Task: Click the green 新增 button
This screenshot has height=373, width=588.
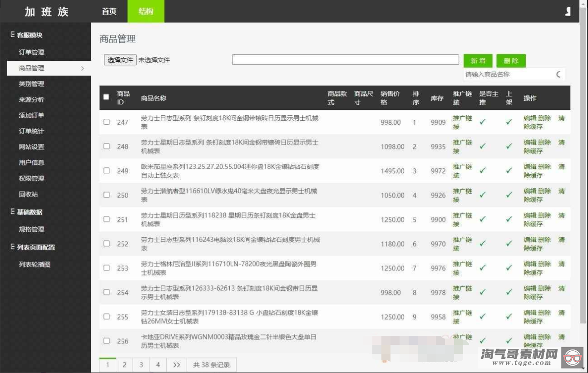Action: [x=478, y=61]
